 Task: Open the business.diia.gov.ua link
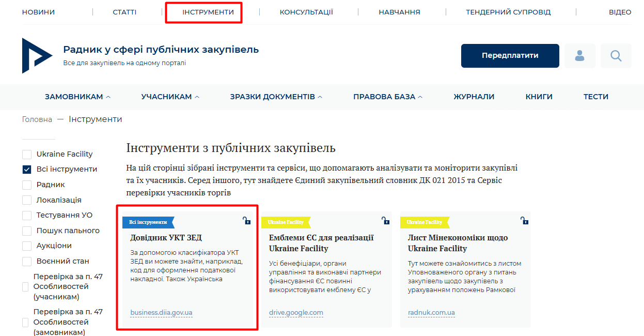point(161,313)
